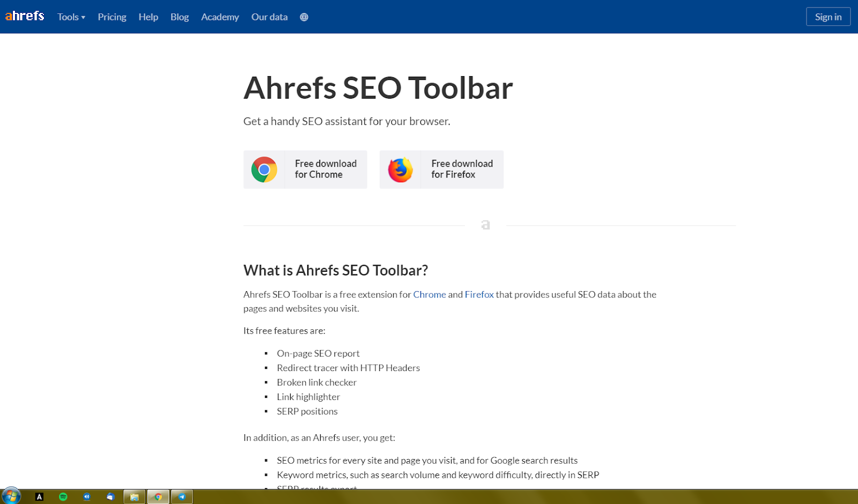Image resolution: width=858 pixels, height=504 pixels.
Task: Click Free download for Chrome label
Action: pos(326,169)
